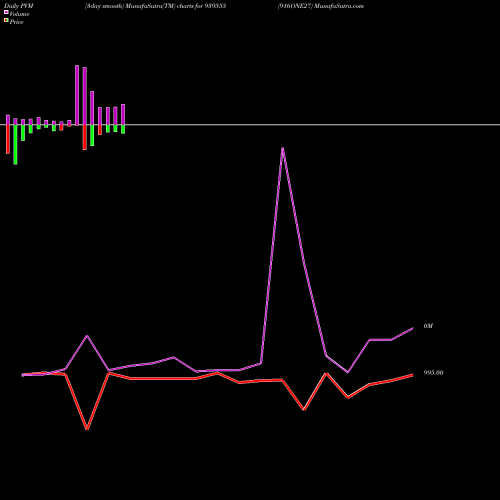Viewport: 500px width, 500px height.
Task: Click the 995.00 price value label
Action: coord(433,373)
